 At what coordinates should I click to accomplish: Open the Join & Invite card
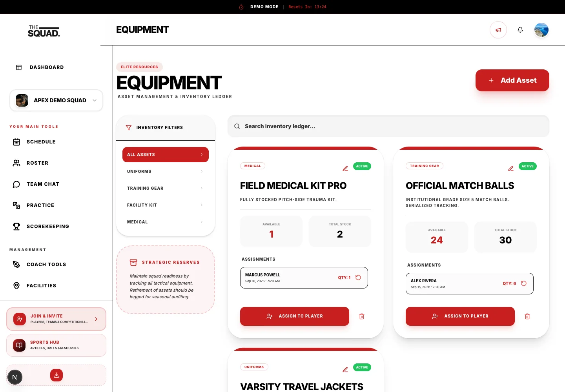[x=56, y=319]
